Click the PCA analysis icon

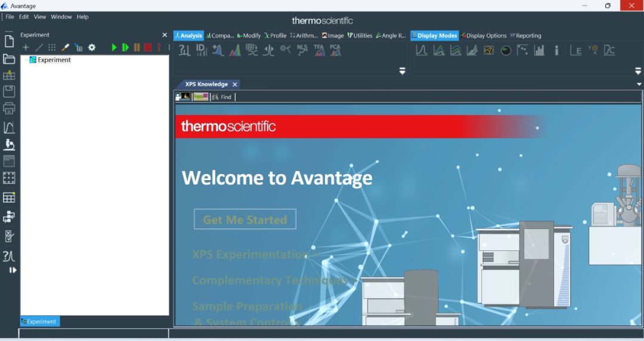pyautogui.click(x=335, y=50)
